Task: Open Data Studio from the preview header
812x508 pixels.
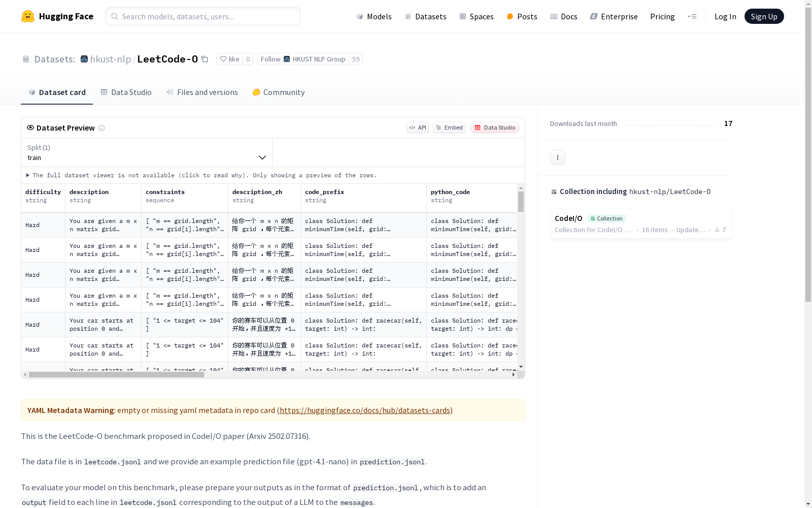Action: (x=494, y=128)
